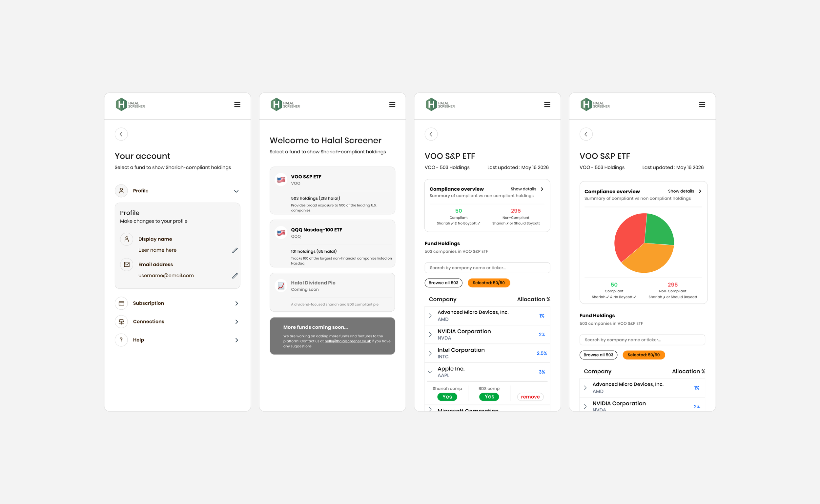
Task: Search holdings field on pie chart screen
Action: pos(642,340)
